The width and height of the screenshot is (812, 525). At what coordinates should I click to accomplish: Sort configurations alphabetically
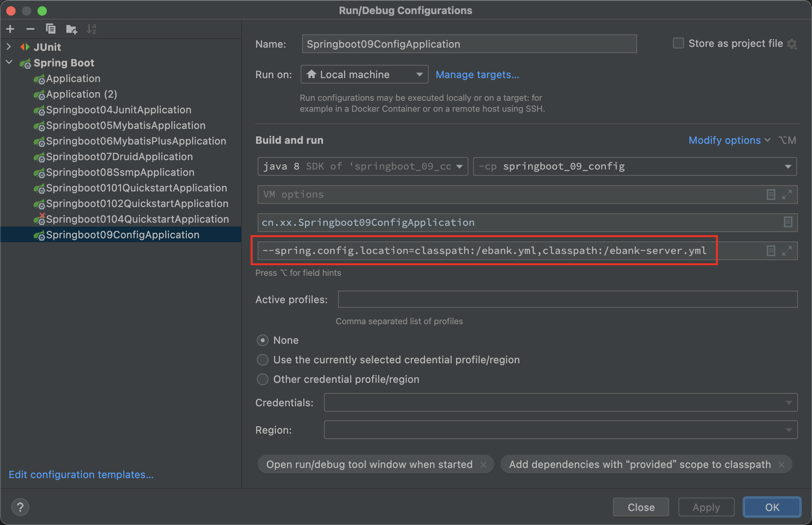click(91, 29)
